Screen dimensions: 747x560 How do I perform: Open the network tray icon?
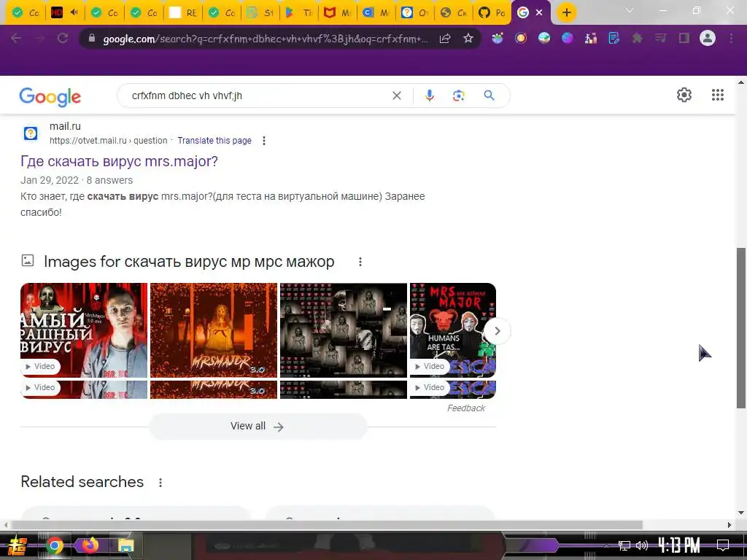(x=624, y=545)
